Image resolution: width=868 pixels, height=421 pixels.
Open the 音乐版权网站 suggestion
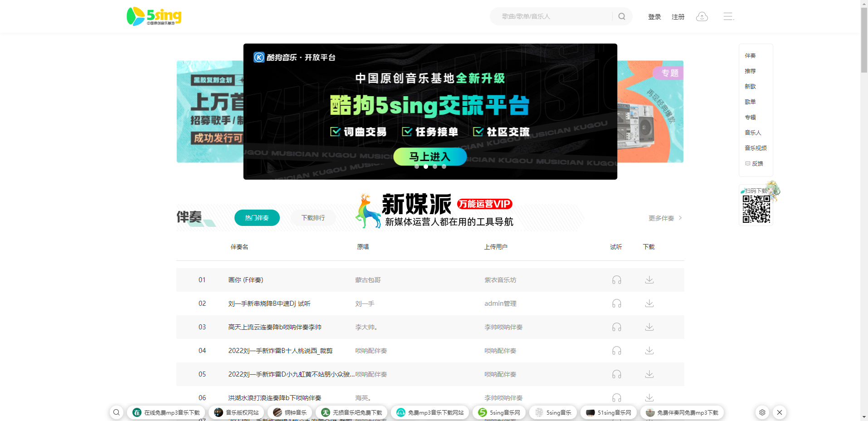[236, 412]
